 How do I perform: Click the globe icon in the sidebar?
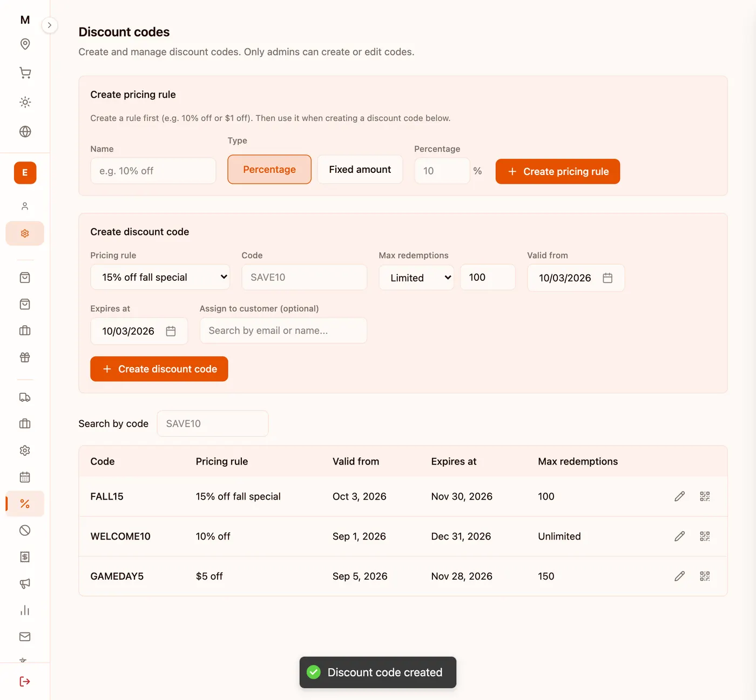(x=25, y=131)
